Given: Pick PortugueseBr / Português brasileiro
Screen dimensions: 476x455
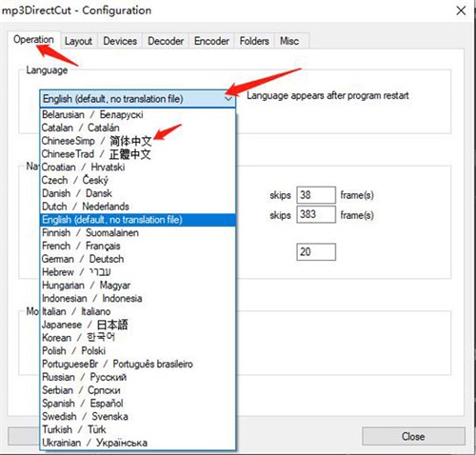Looking at the screenshot, I should click(138, 364).
